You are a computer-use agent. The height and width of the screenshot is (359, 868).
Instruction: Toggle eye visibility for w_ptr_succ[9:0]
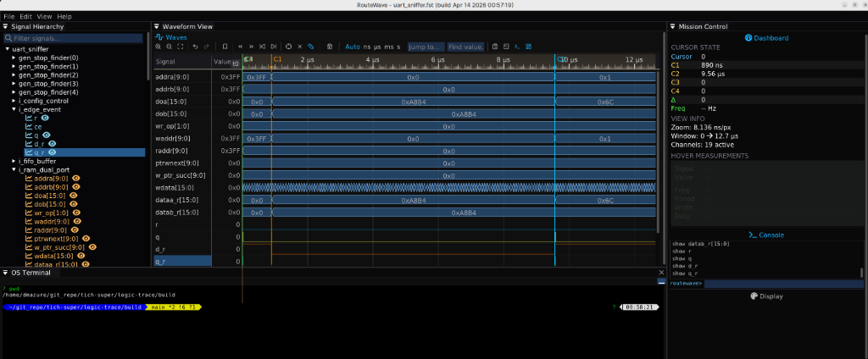pos(93,247)
